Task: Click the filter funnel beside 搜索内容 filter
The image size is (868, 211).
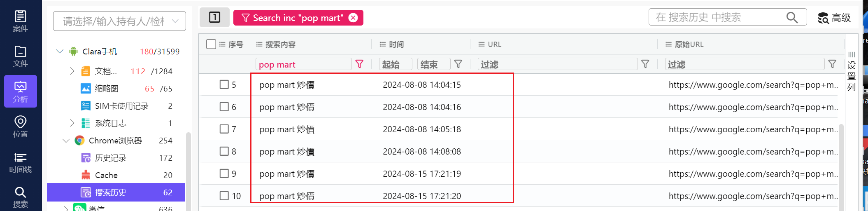Action: (x=359, y=64)
